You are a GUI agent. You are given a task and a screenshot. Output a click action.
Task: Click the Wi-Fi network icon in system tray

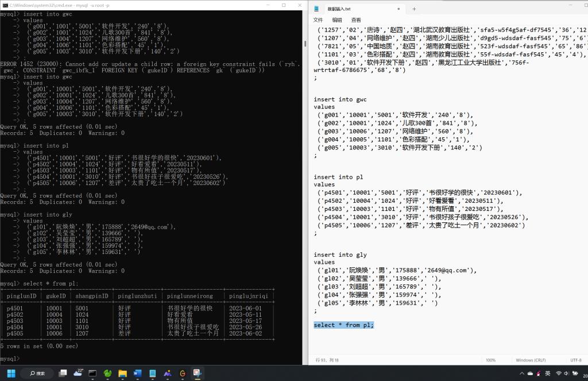tap(558, 373)
